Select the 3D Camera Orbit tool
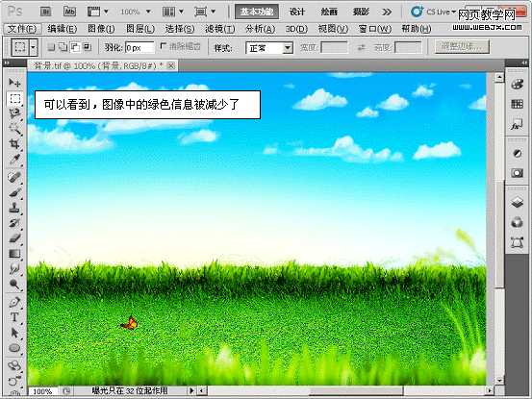The height and width of the screenshot is (399, 532). (x=14, y=381)
